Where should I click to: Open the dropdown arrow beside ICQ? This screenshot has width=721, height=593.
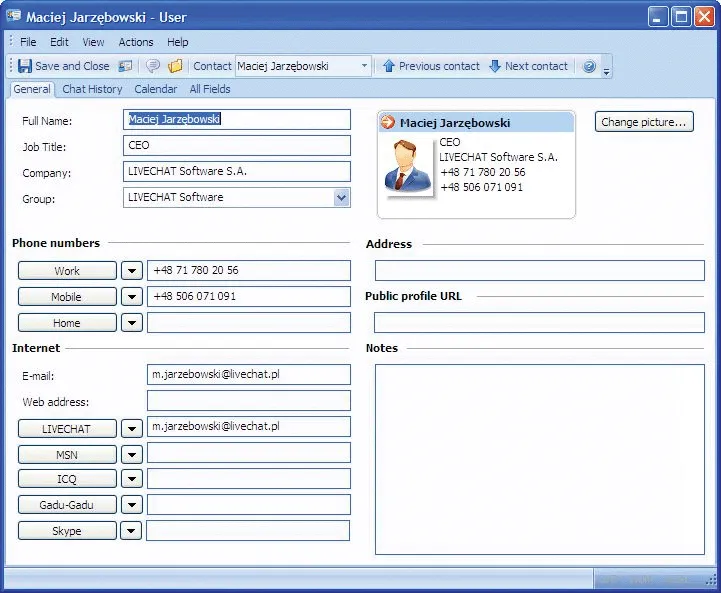tap(132, 479)
